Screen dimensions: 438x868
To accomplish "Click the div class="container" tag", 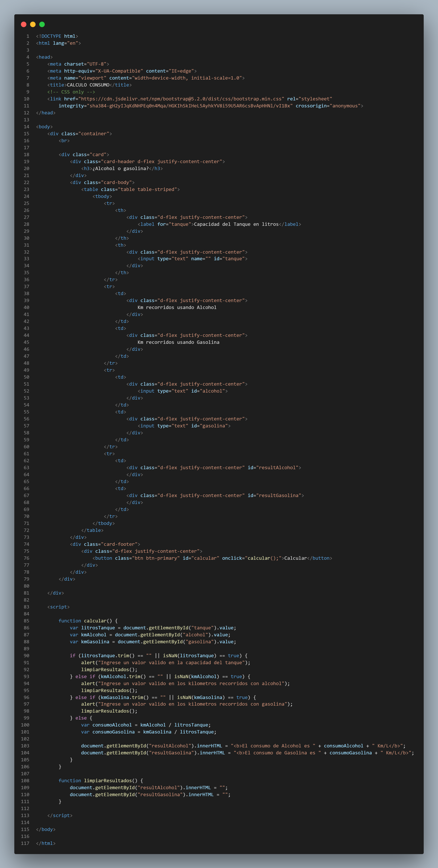I will [x=80, y=134].
